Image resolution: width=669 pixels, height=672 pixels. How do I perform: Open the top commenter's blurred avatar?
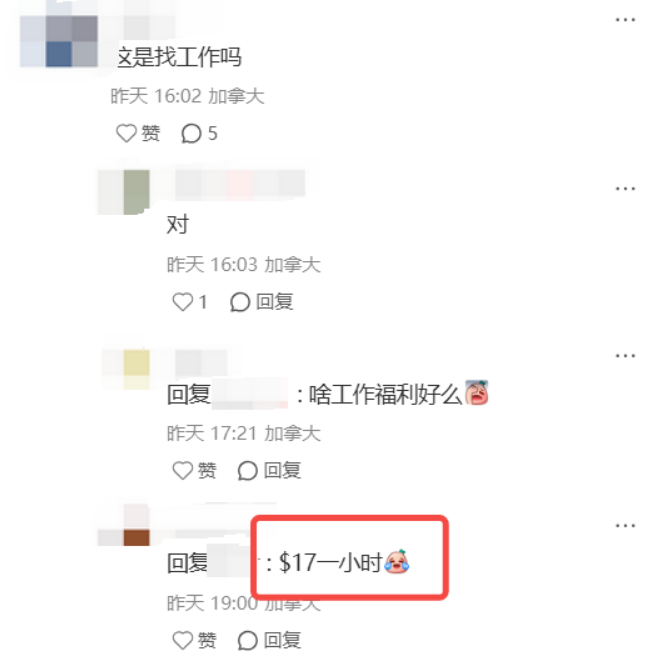pyautogui.click(x=59, y=41)
